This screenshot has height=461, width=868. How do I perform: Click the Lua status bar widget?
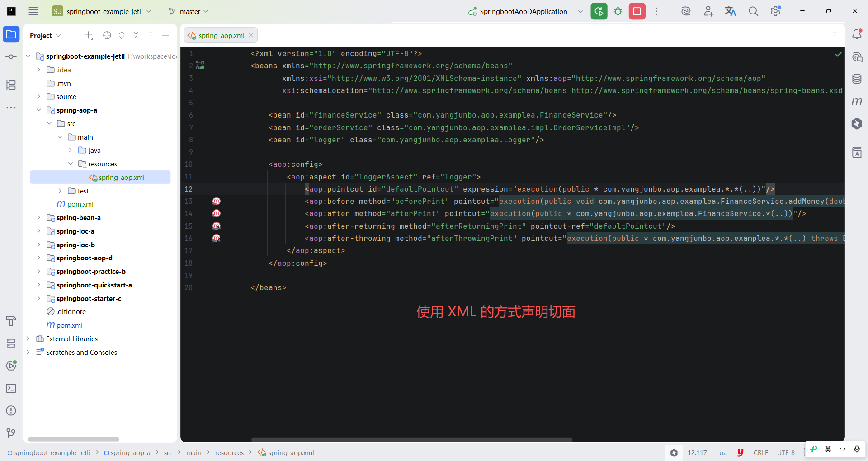point(721,452)
